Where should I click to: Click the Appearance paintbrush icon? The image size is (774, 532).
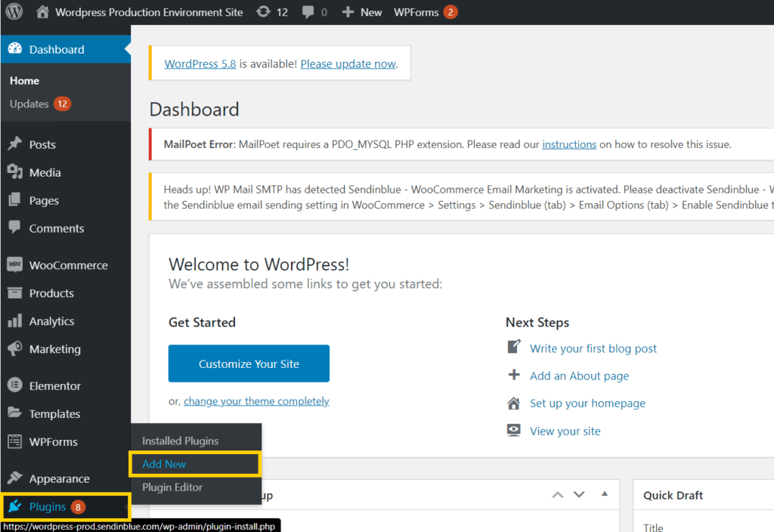coord(15,478)
